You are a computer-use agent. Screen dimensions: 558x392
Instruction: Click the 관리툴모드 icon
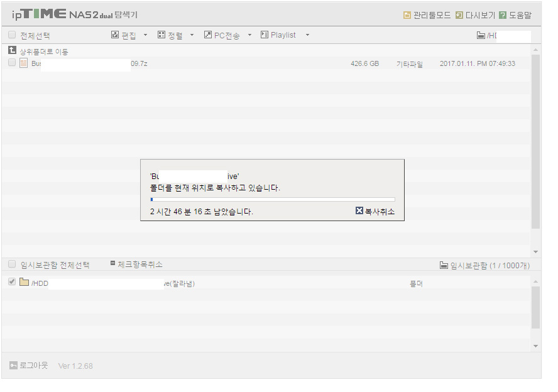(407, 15)
